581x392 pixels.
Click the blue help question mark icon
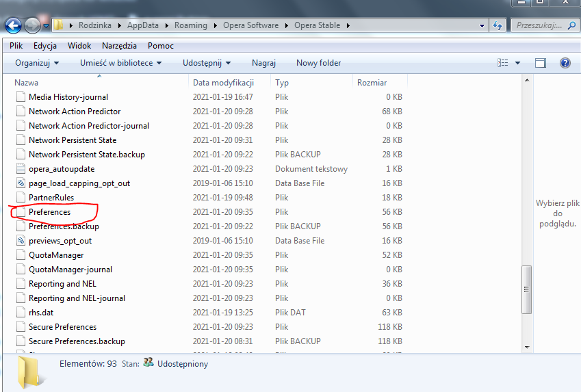565,63
